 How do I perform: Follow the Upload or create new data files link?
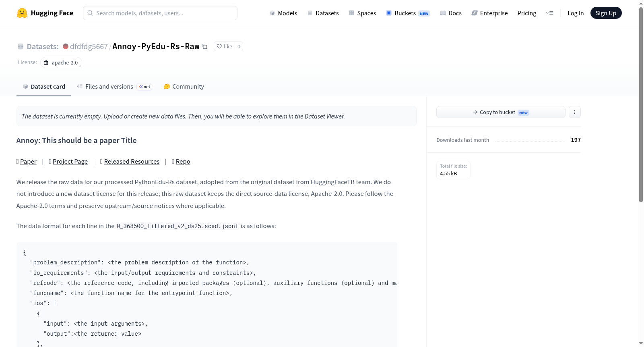pos(144,116)
